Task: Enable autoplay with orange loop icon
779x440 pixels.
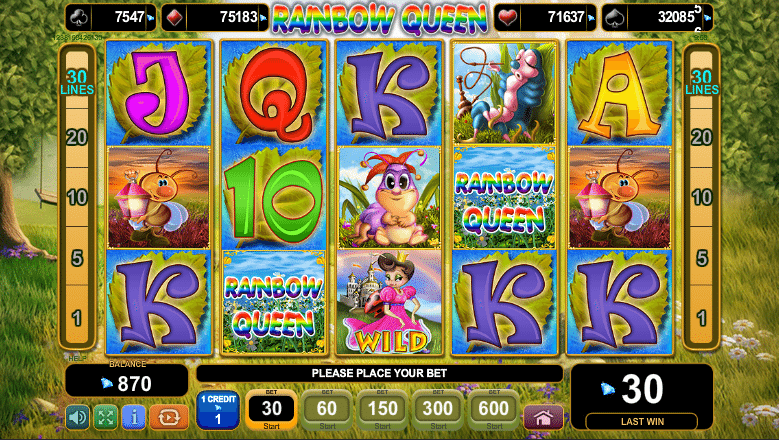Action: [169, 417]
